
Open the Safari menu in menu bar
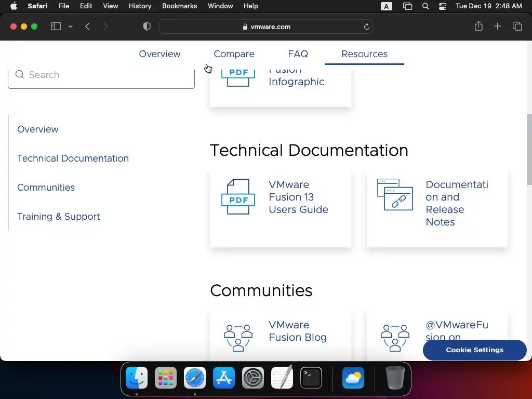coord(37,6)
